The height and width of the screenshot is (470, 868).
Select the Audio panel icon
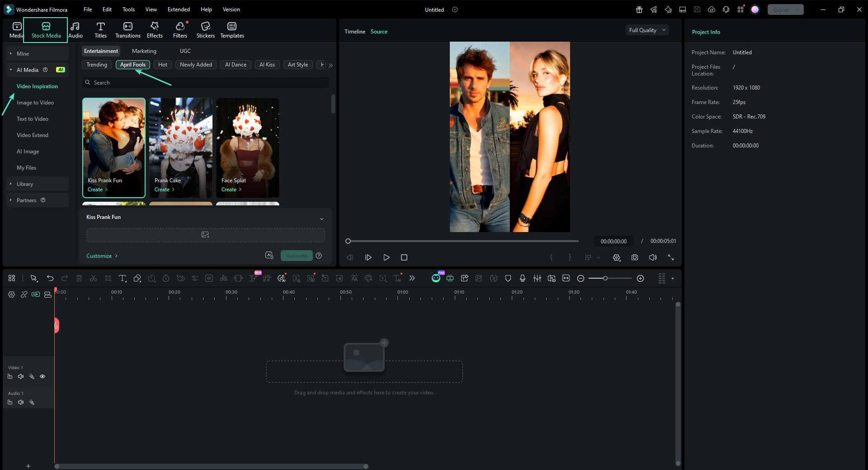click(x=75, y=30)
